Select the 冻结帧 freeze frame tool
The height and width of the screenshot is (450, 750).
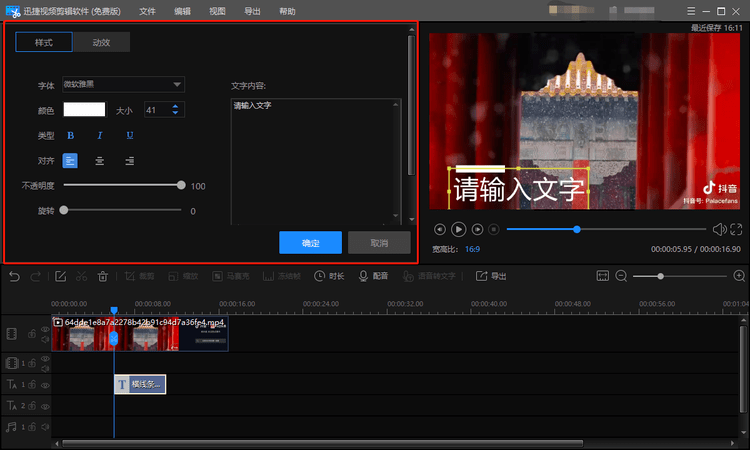pos(282,276)
